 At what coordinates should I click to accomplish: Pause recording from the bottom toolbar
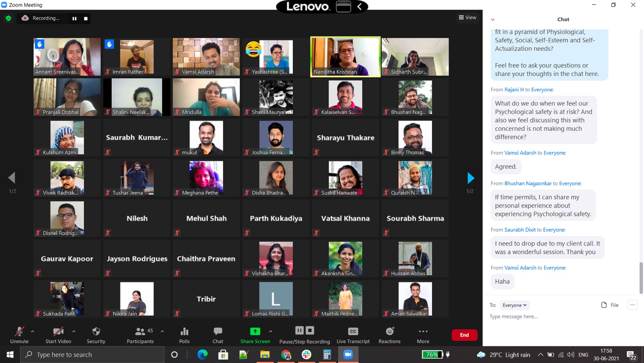[299, 330]
